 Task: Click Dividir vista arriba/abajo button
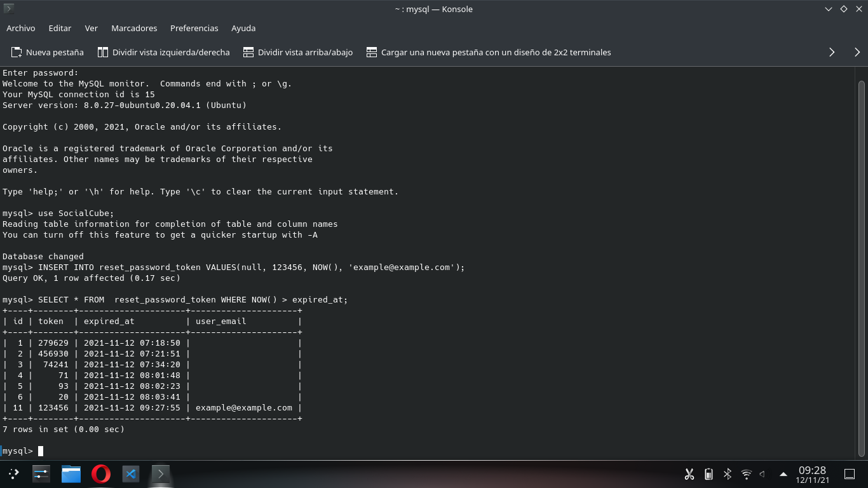click(x=297, y=52)
